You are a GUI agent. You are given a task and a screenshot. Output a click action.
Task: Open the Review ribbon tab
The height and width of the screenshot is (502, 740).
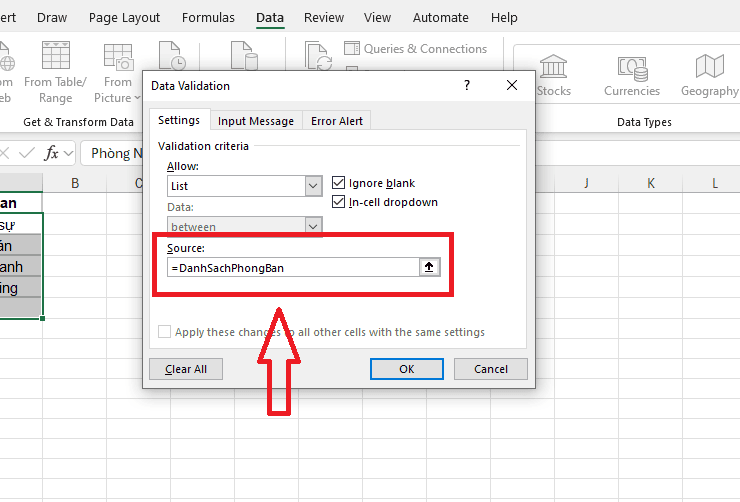tap(324, 17)
